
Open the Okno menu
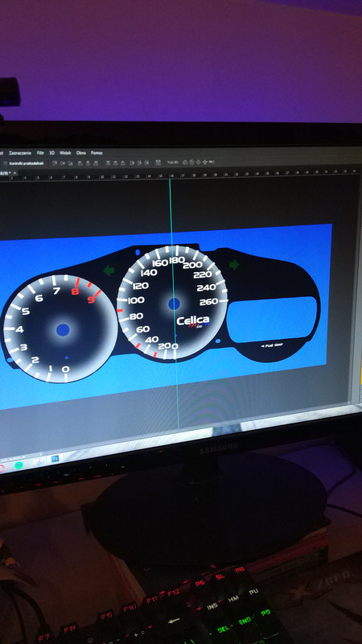click(x=81, y=153)
